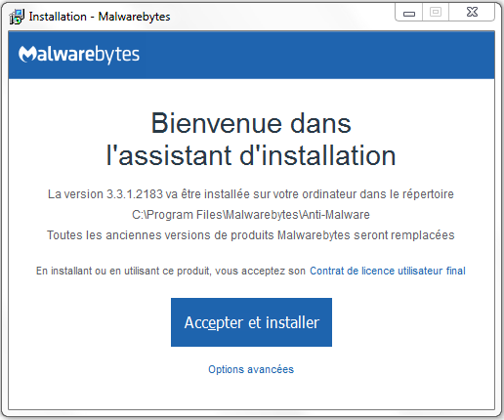Click the M emblem of the Malwarebytes logo
This screenshot has width=504, height=420.
tap(27, 54)
